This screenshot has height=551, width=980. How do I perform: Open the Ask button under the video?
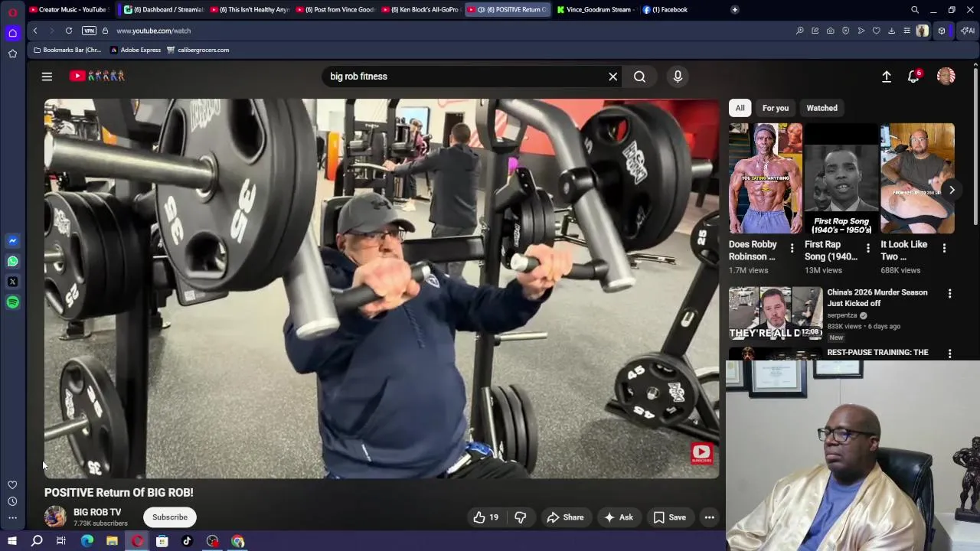619,517
